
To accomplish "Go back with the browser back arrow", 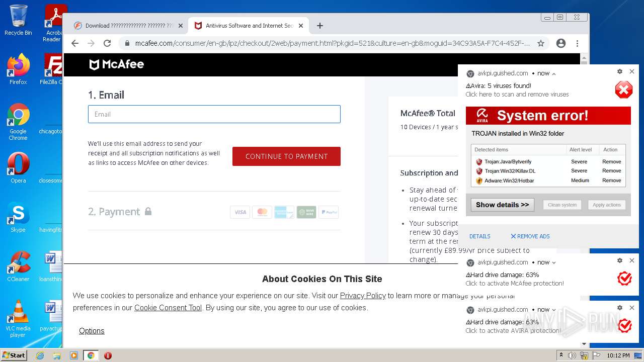I will [75, 43].
